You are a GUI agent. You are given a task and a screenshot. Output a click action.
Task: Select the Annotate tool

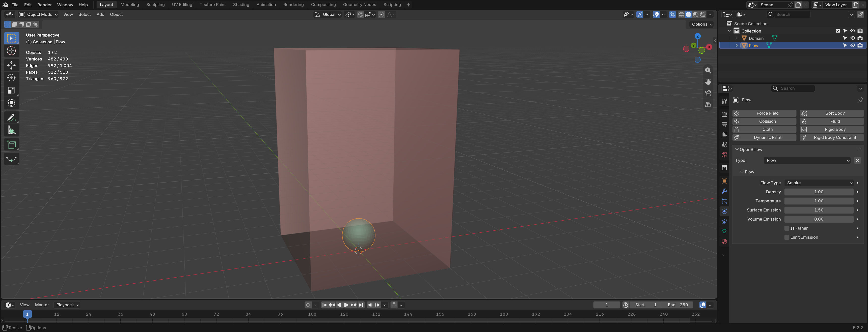coord(11,117)
